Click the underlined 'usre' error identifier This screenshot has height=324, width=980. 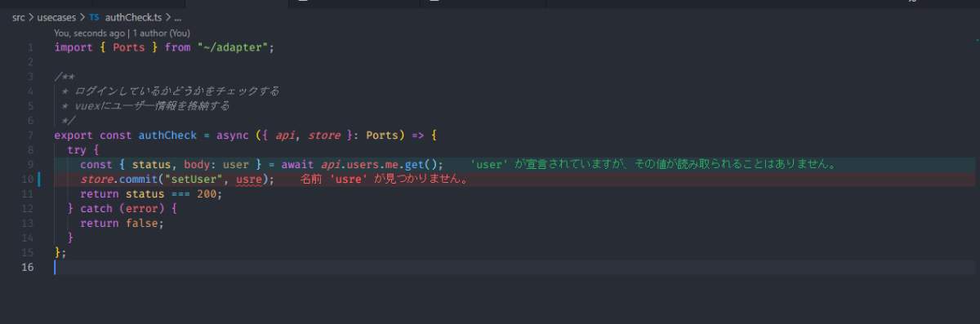(x=249, y=179)
